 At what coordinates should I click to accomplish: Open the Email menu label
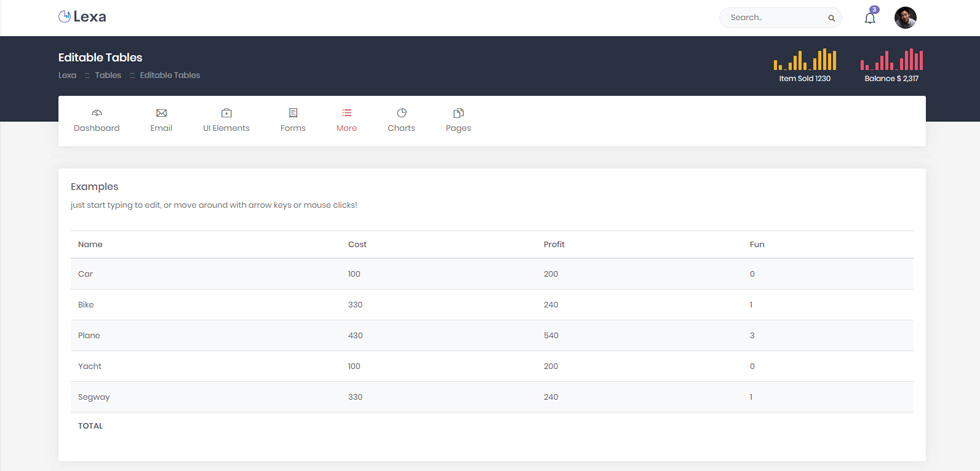pyautogui.click(x=161, y=128)
